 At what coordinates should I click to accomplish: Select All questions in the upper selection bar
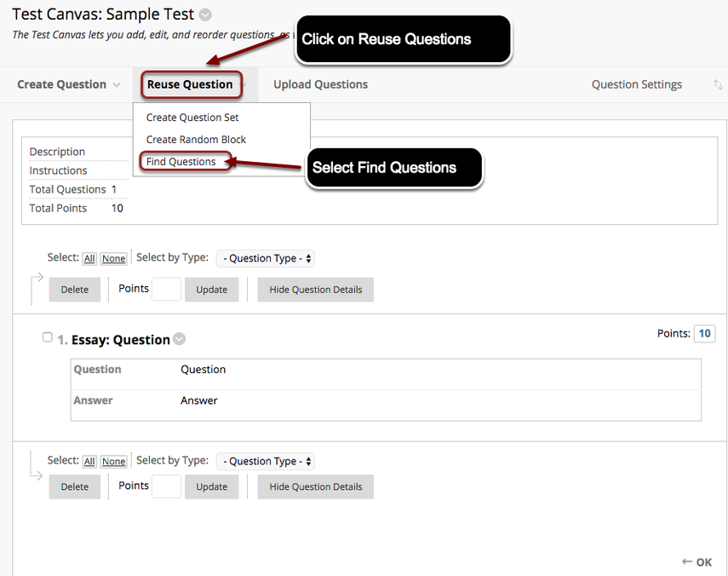click(89, 258)
